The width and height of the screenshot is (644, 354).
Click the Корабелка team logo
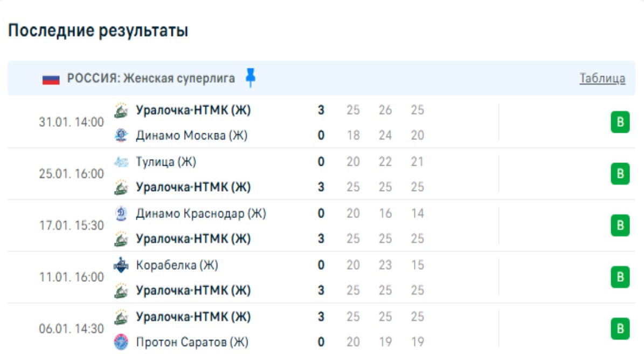(121, 265)
